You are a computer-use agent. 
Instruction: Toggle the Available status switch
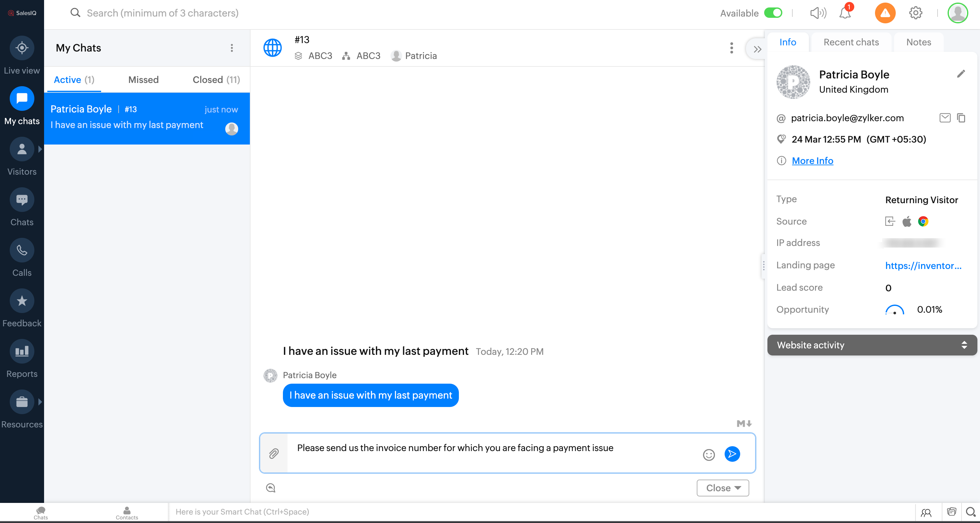tap(774, 13)
